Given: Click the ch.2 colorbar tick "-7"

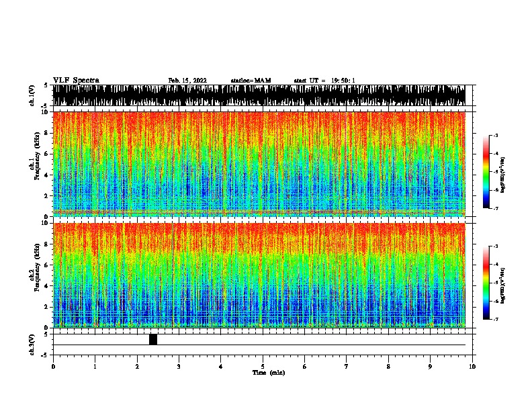Looking at the screenshot, I should [495, 320].
